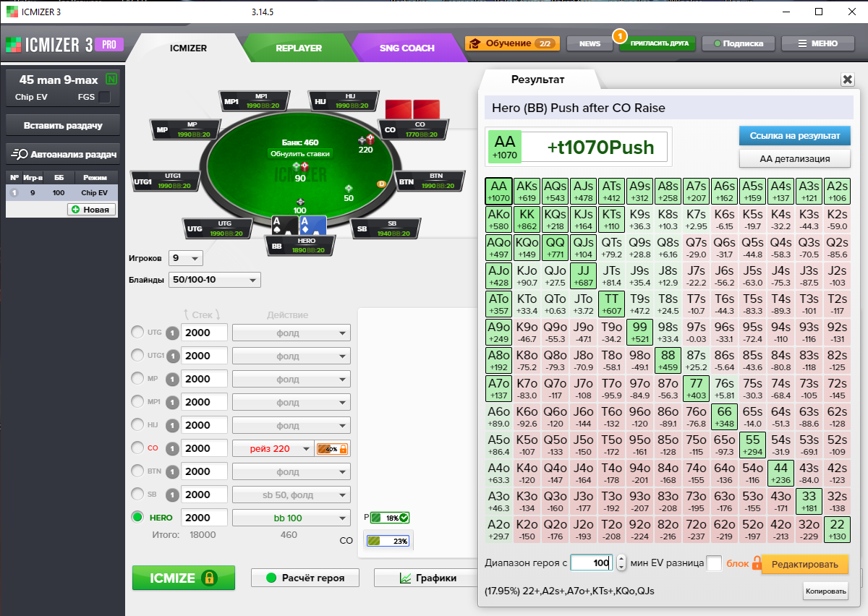The image size is (868, 616).
Task: Select the HIJ radio button
Action: [x=137, y=425]
